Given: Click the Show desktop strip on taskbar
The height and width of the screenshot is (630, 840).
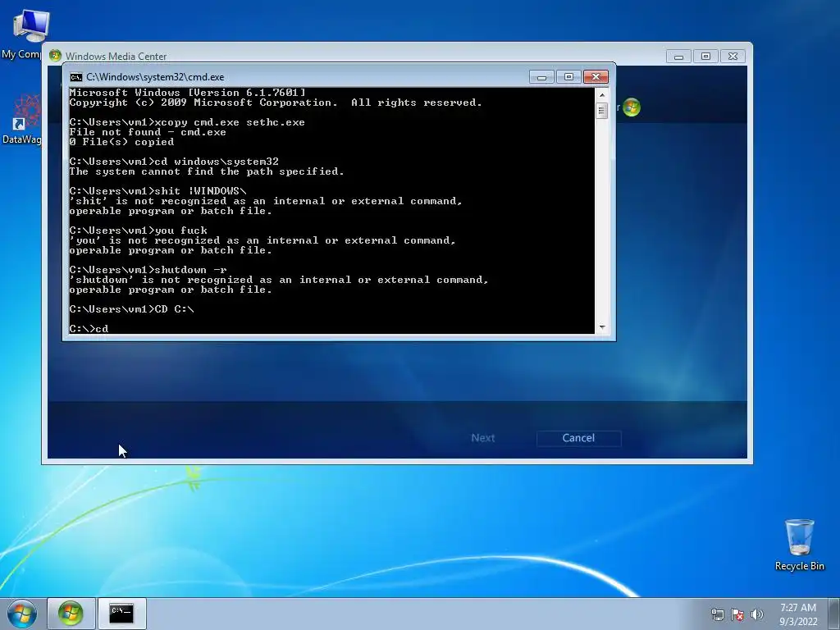Looking at the screenshot, I should pyautogui.click(x=834, y=614).
